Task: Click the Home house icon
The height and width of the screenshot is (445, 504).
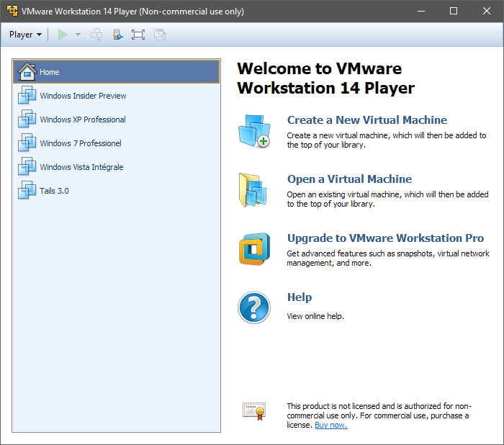Action: [27, 71]
